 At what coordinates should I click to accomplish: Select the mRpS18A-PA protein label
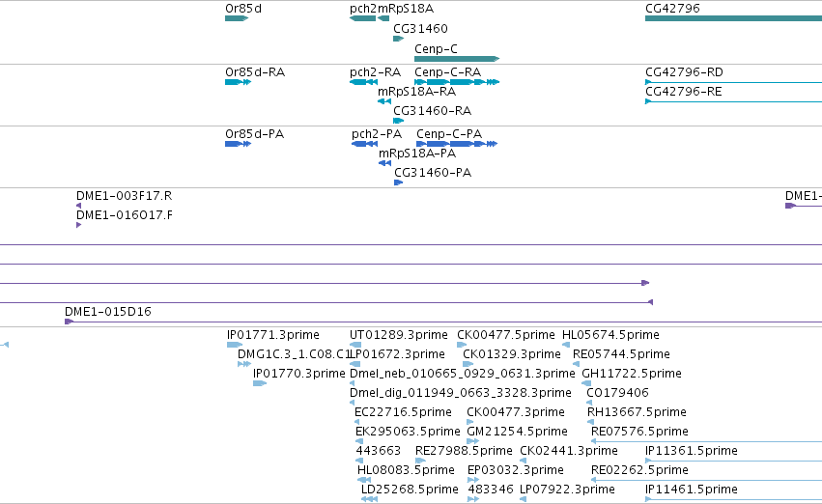(417, 153)
